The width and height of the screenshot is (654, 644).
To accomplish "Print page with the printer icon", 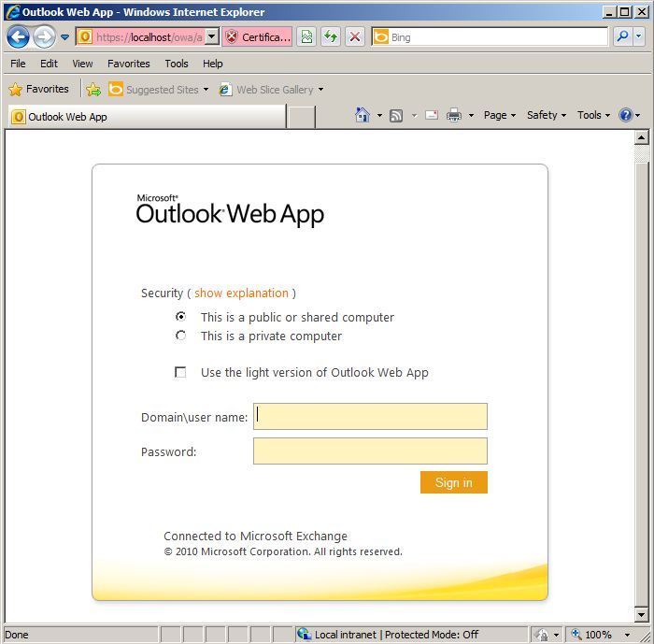I will point(454,115).
